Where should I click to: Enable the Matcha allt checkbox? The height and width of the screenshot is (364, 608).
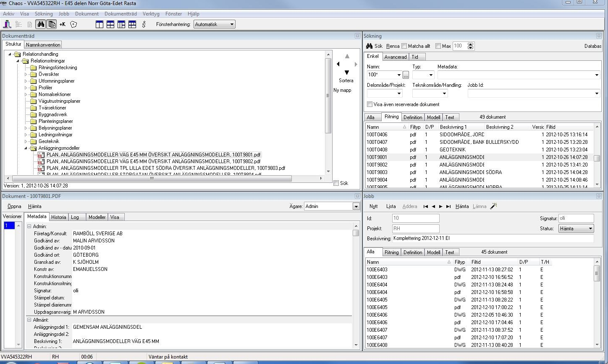pos(404,46)
